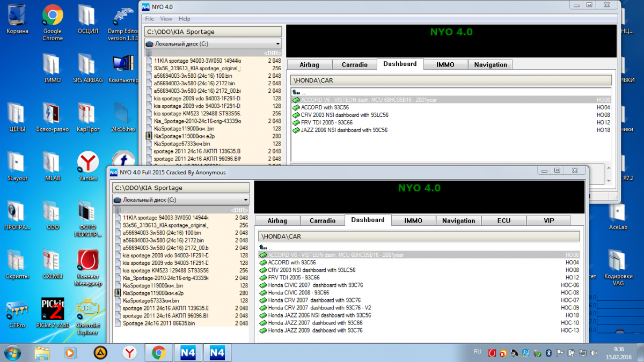Open the AIMP player taskbar icon

[100, 352]
